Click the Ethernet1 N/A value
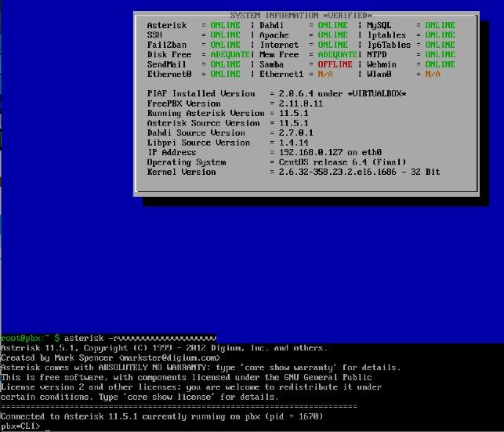Screen dimensions: 504x432 [325, 74]
